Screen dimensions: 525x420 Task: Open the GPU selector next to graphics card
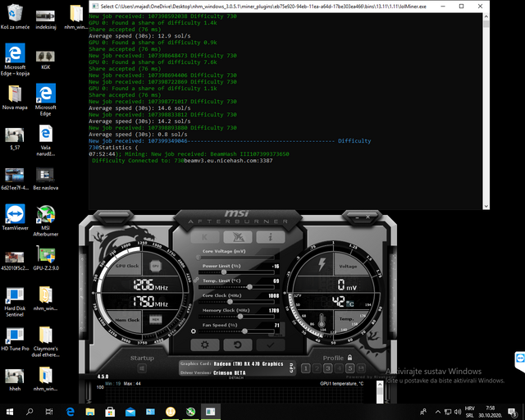click(292, 368)
